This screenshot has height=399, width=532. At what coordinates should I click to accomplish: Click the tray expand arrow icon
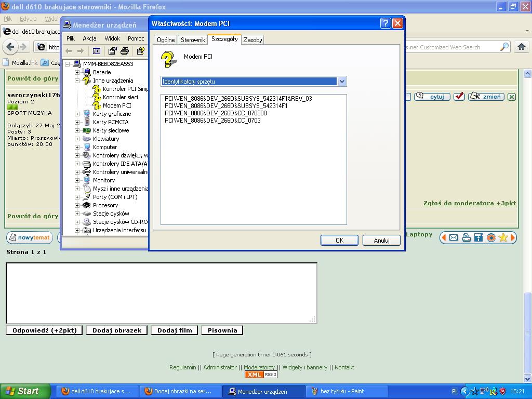tap(465, 391)
